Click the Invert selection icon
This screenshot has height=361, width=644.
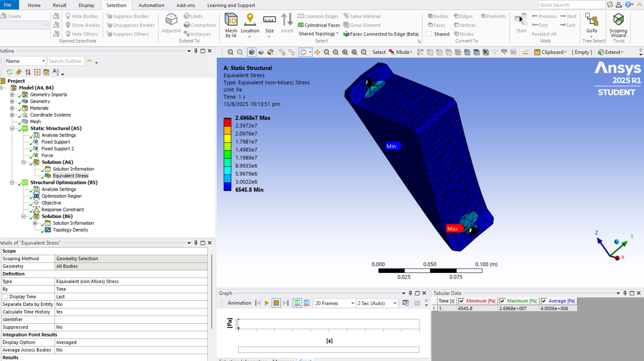point(287,23)
